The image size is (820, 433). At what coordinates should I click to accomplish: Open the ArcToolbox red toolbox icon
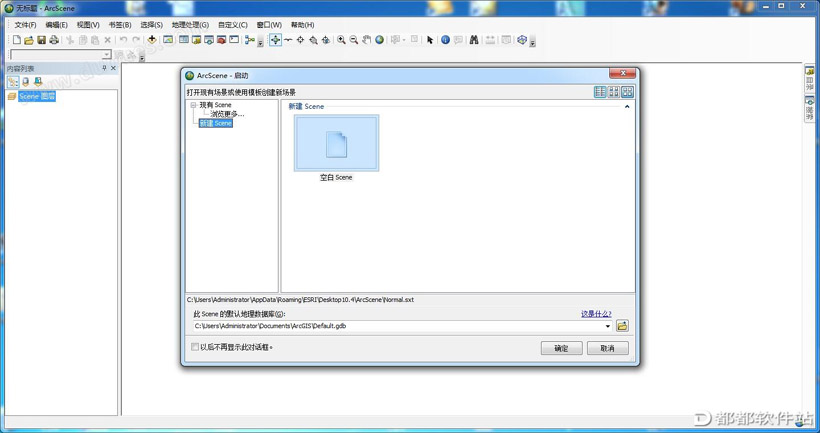[x=221, y=40]
